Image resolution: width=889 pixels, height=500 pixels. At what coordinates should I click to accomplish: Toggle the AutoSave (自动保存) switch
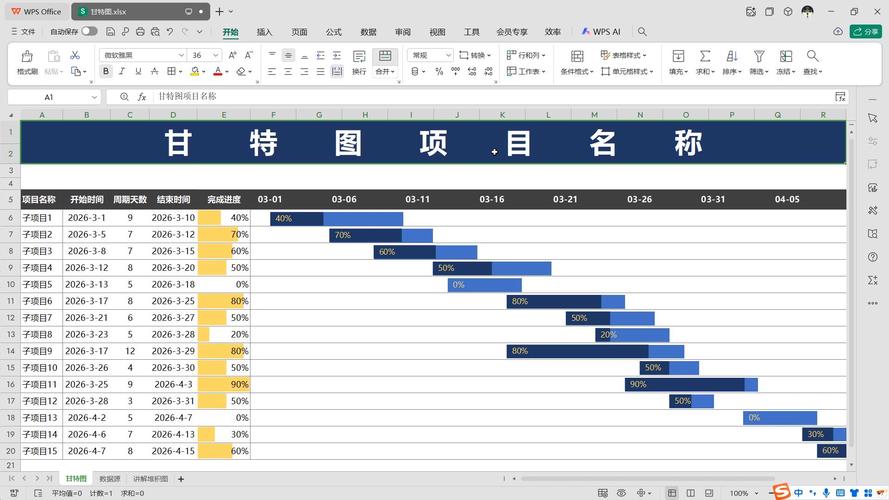point(89,31)
